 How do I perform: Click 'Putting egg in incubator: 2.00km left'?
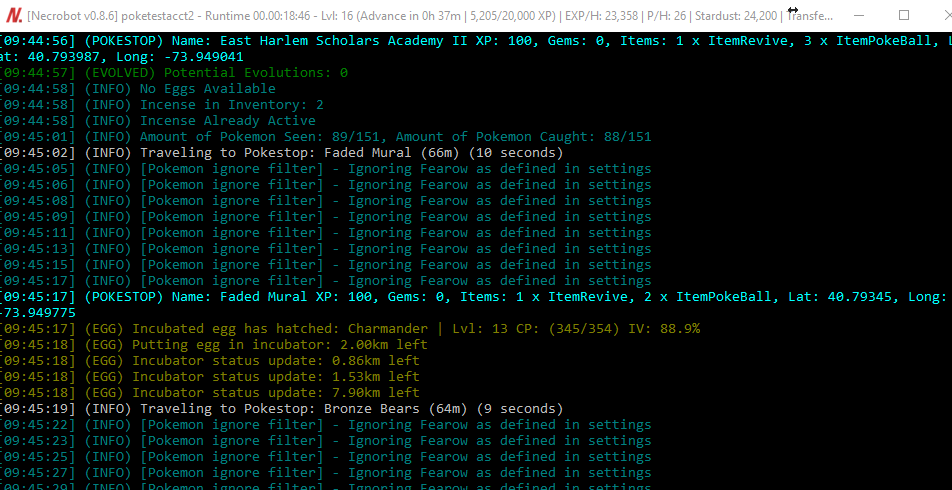[214, 345]
